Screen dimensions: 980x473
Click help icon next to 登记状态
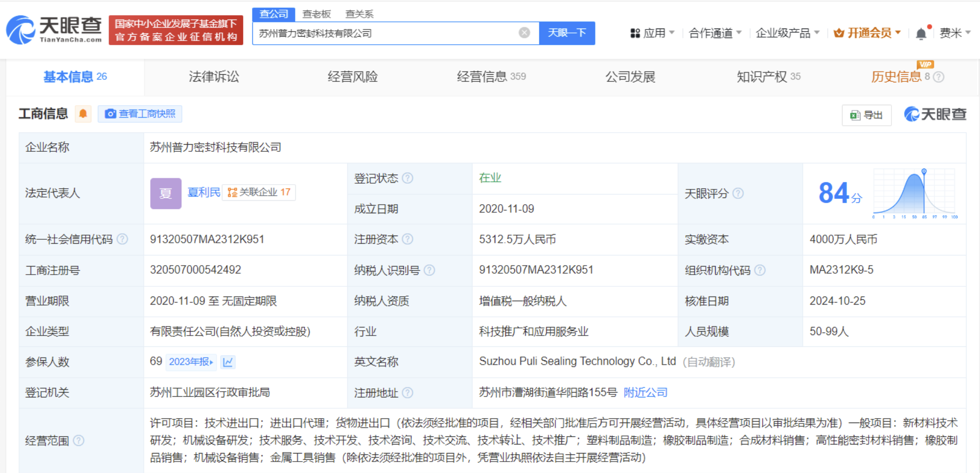pos(408,178)
